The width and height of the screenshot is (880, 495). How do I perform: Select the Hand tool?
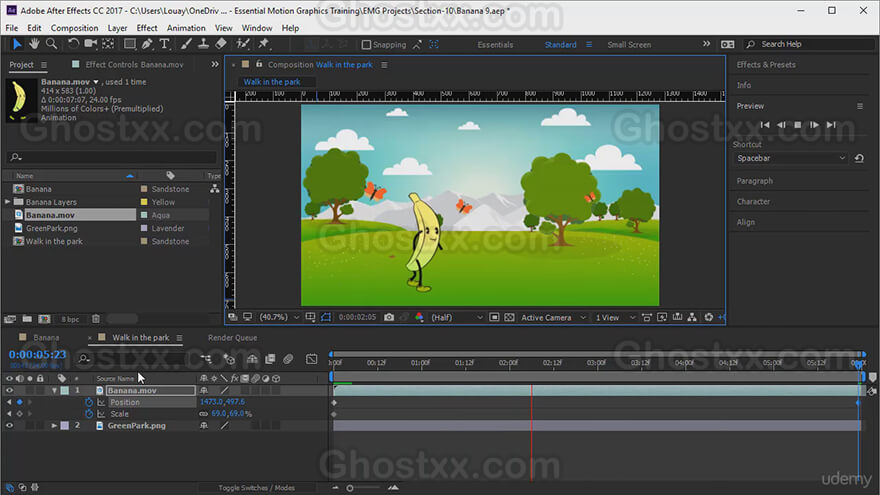[x=34, y=44]
